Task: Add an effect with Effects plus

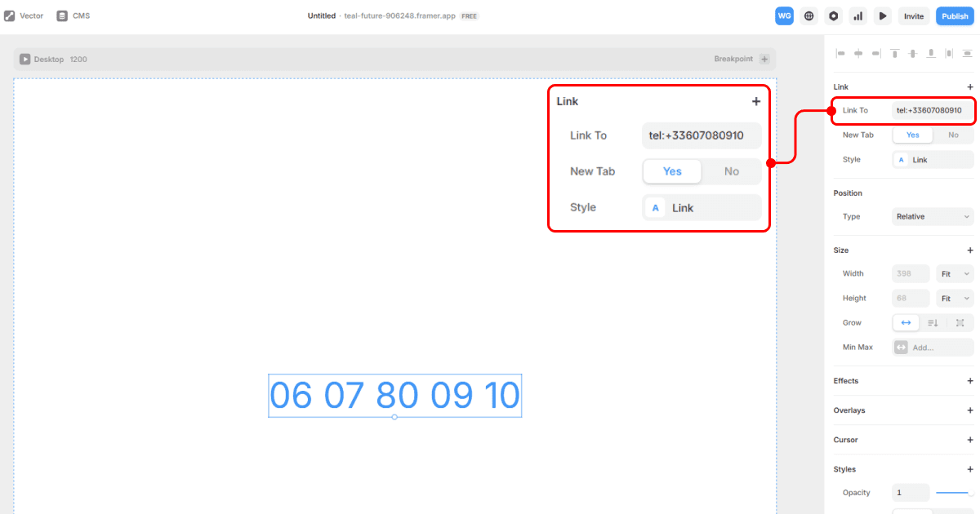Action: pyautogui.click(x=970, y=381)
